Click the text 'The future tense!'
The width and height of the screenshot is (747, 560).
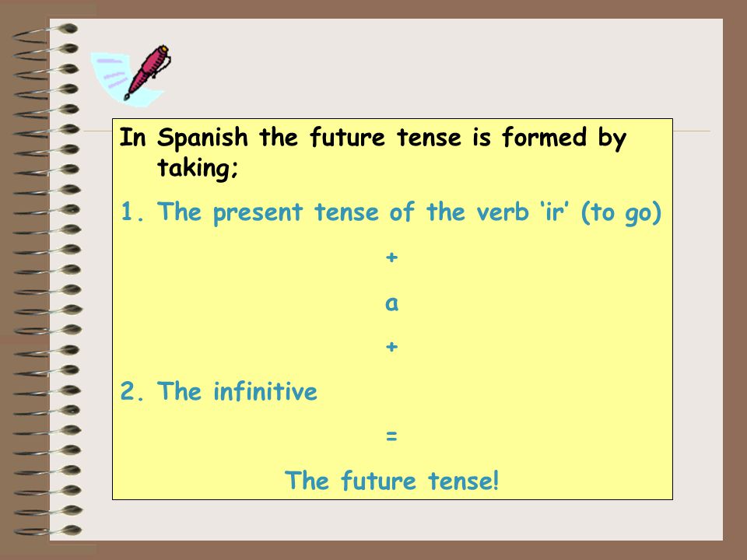click(x=391, y=481)
